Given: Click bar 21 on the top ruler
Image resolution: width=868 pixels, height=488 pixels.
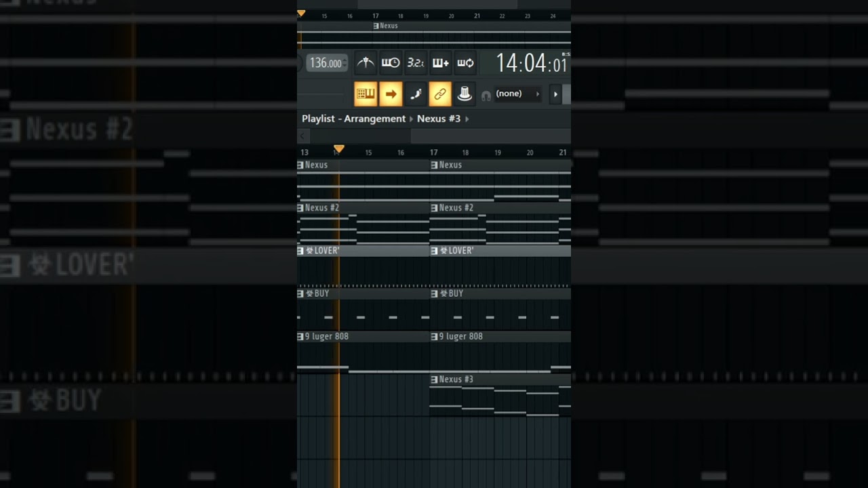Looking at the screenshot, I should (477, 16).
